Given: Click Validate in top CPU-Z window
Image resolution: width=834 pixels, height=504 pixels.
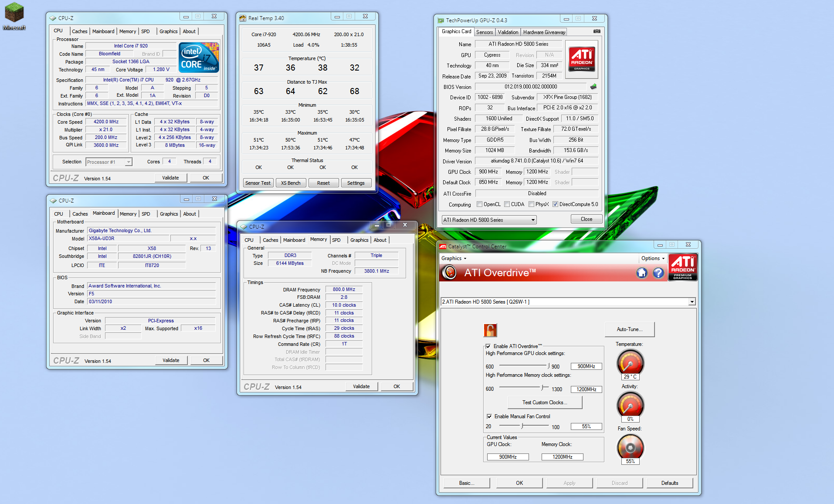Looking at the screenshot, I should coord(170,178).
